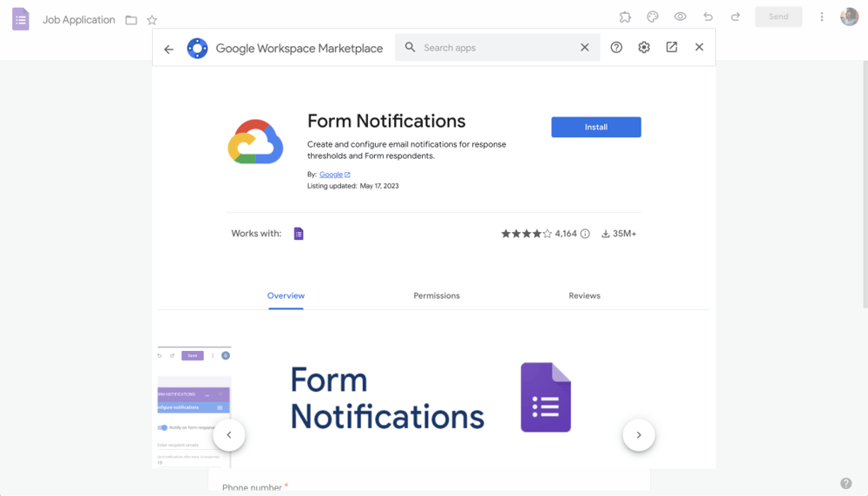Click the search magnifier icon
Viewport: 868px width, 496px height.
point(411,48)
